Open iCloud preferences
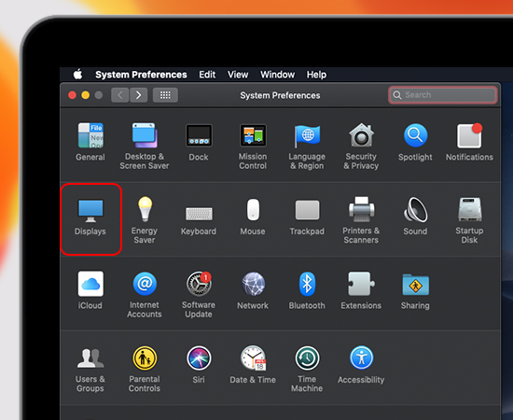Screen dimensions: 513x420 click(x=90, y=290)
